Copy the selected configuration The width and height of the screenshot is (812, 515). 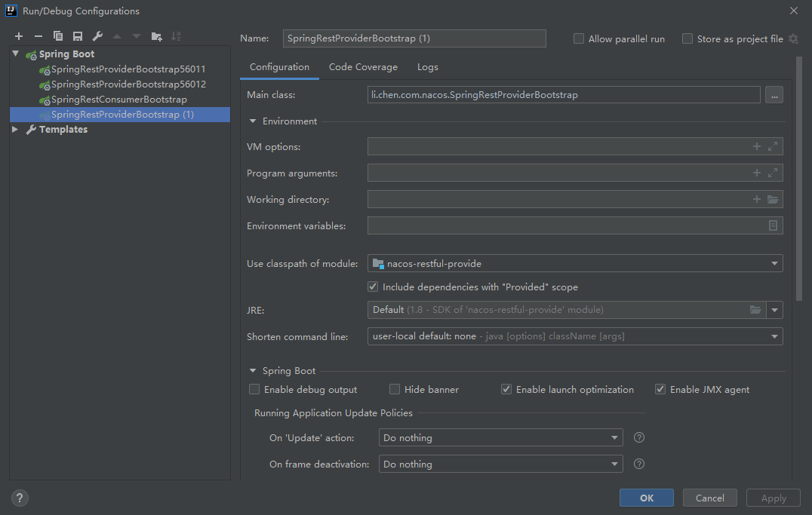[x=58, y=36]
